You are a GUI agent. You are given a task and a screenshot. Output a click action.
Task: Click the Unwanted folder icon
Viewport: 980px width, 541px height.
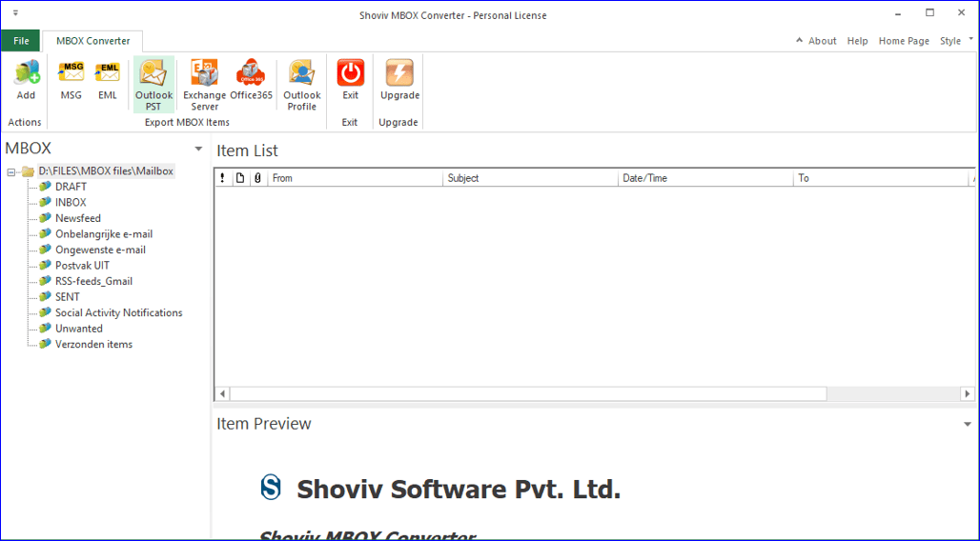pos(45,328)
